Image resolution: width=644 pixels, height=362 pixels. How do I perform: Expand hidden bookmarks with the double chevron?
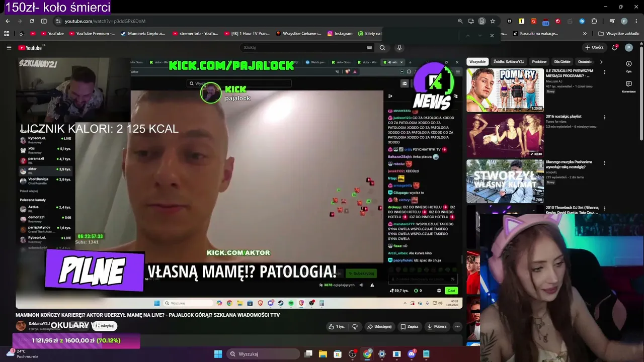point(585,34)
